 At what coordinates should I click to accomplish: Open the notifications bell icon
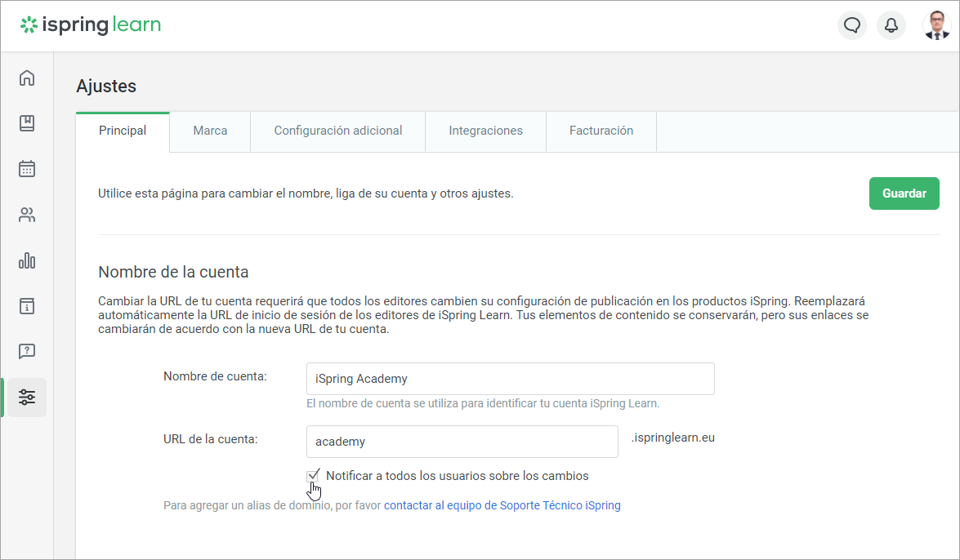coord(891,25)
